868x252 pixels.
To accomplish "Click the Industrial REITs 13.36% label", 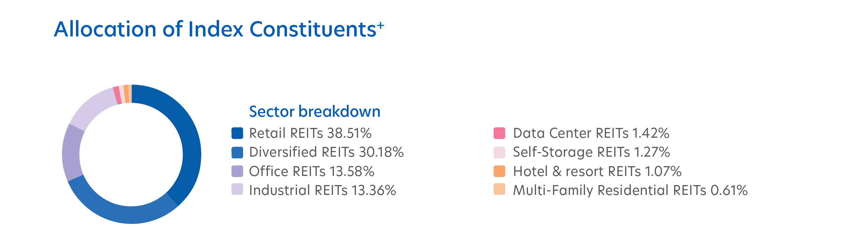I will (x=322, y=190).
